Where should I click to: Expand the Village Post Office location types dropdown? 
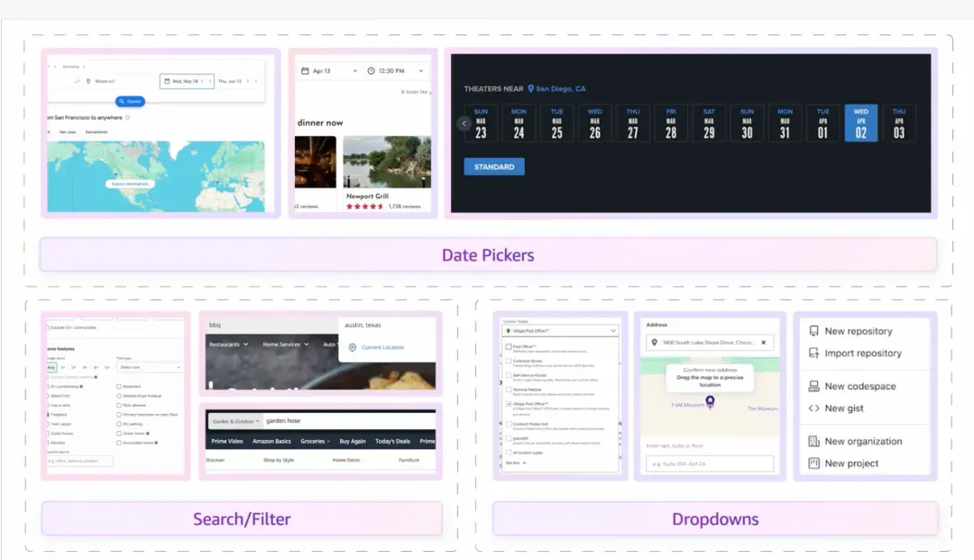point(613,331)
